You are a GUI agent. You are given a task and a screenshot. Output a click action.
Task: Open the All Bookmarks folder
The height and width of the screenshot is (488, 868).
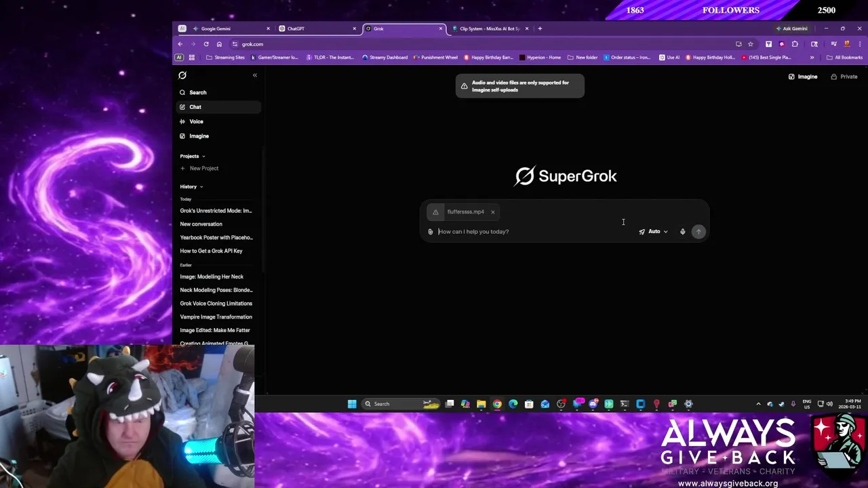(844, 58)
